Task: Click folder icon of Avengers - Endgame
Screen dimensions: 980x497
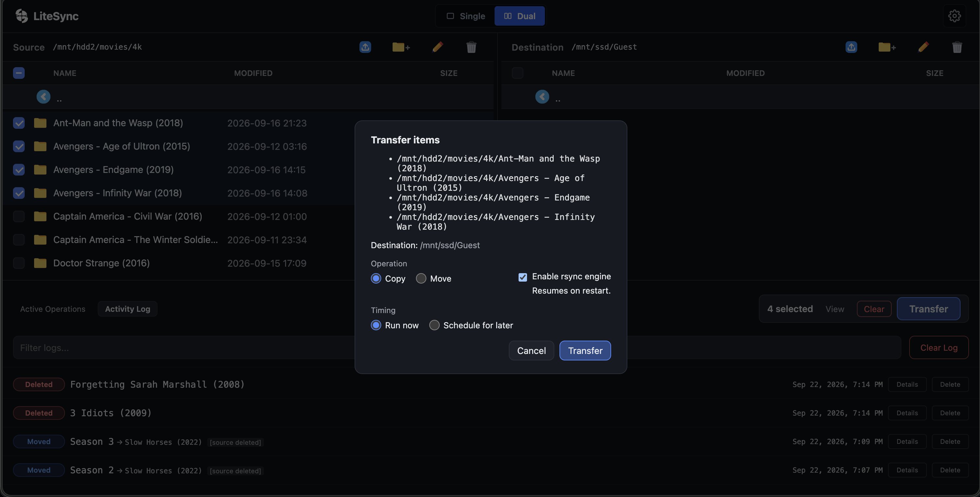Action: point(40,170)
